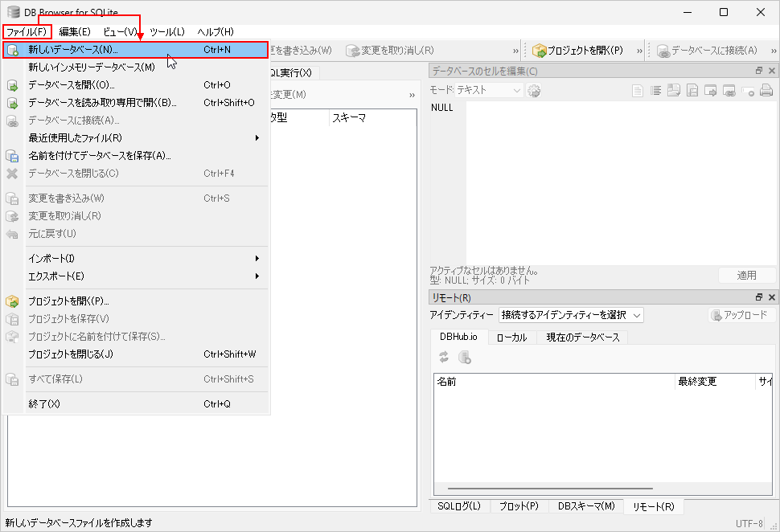Click the copy-with-format icon in cell editor

(674, 91)
